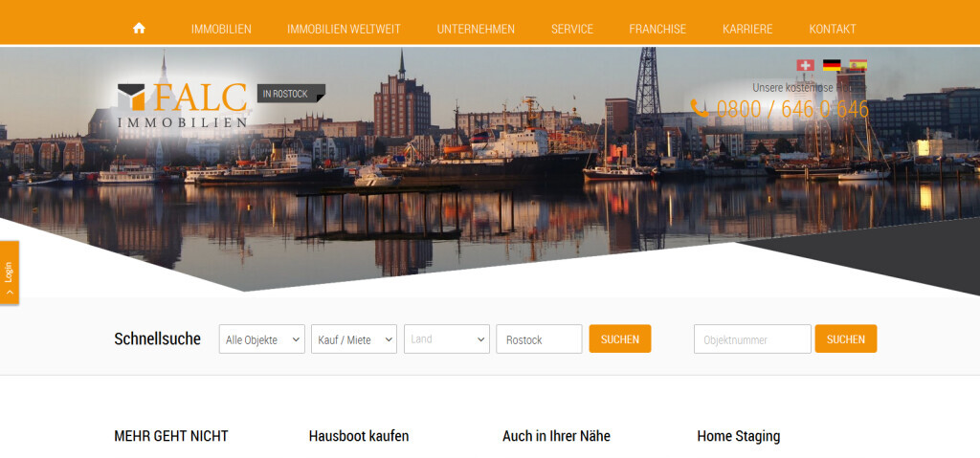Open the 'Kauf / Miete' dropdown
The width and height of the screenshot is (980, 458).
coord(353,339)
